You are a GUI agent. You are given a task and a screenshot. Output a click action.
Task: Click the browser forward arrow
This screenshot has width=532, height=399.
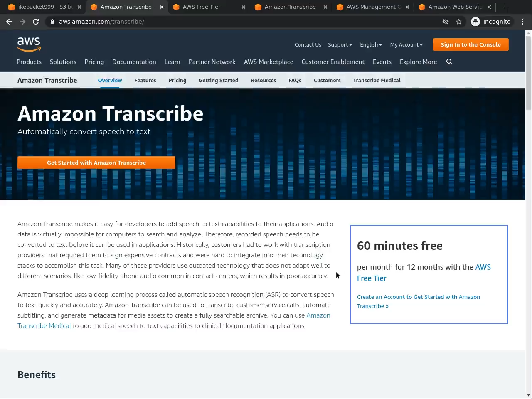pyautogui.click(x=22, y=22)
